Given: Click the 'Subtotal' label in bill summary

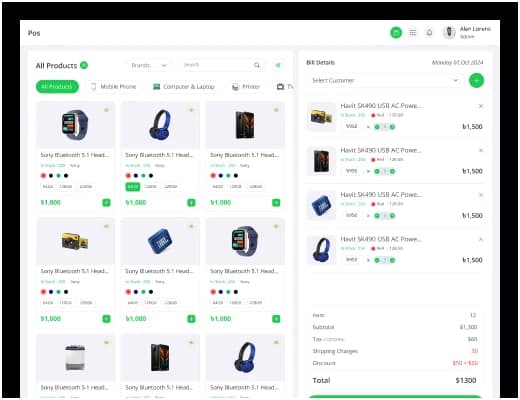Looking at the screenshot, I should [323, 327].
